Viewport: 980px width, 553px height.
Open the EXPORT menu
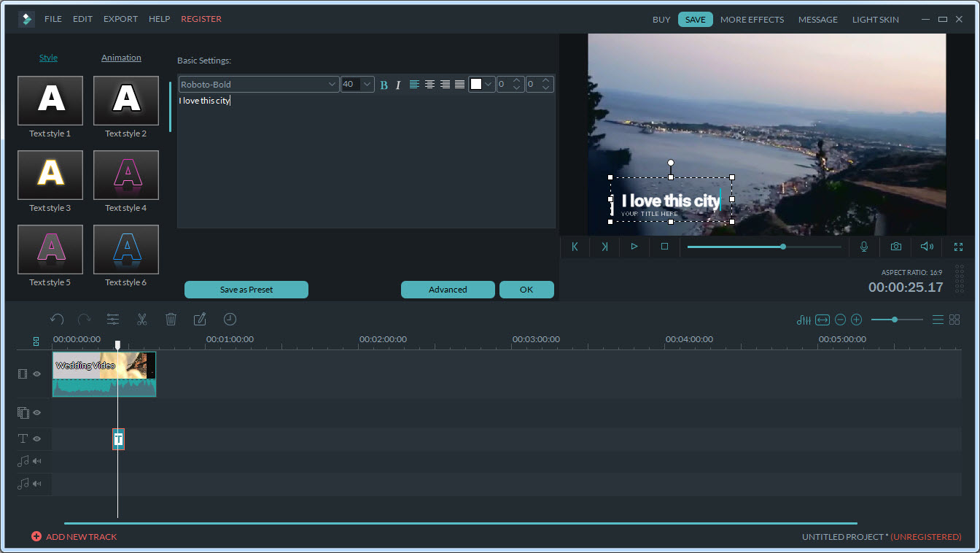pos(120,19)
